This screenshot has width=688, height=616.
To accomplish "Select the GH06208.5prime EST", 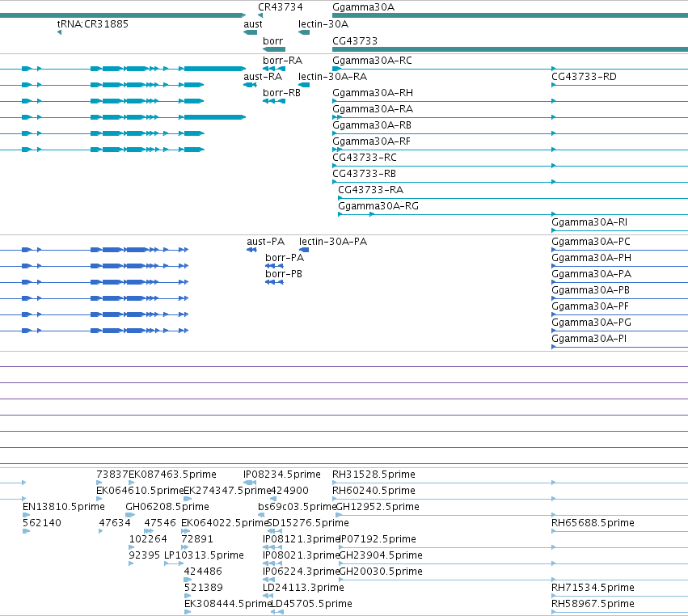I will (x=130, y=515).
